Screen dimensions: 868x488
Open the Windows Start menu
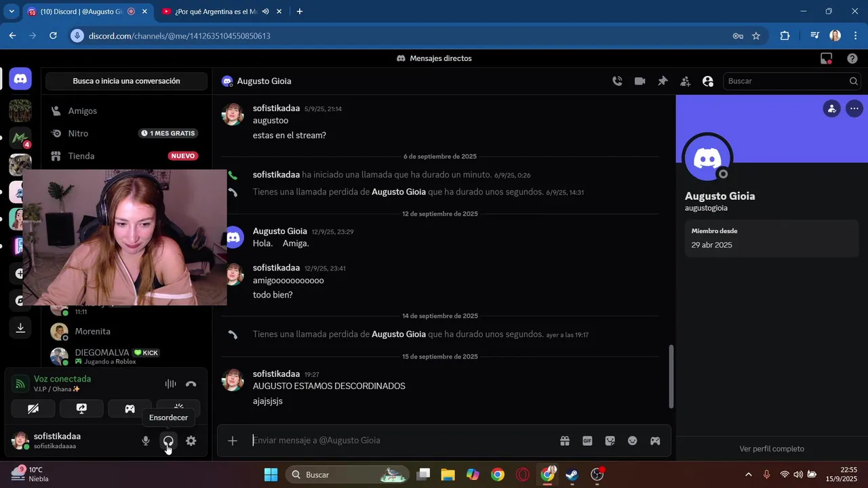[x=271, y=474]
